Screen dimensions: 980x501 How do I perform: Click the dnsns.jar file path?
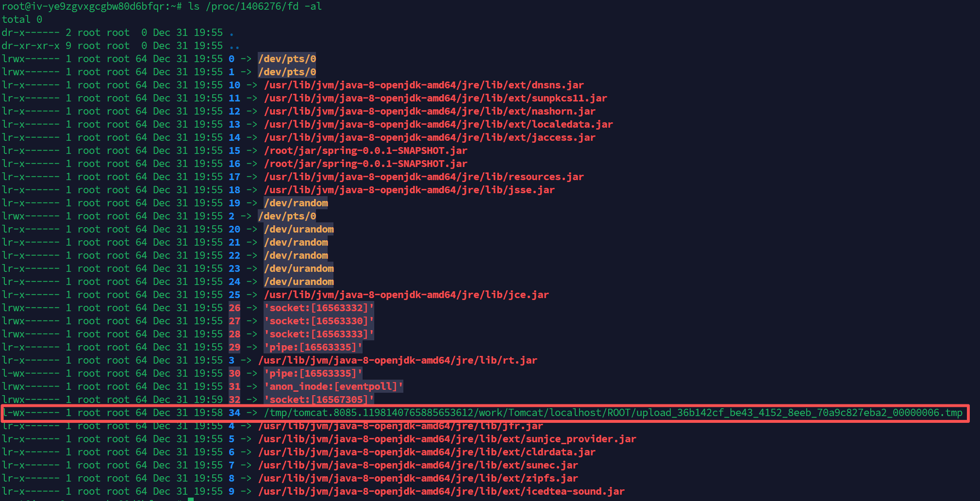(423, 85)
